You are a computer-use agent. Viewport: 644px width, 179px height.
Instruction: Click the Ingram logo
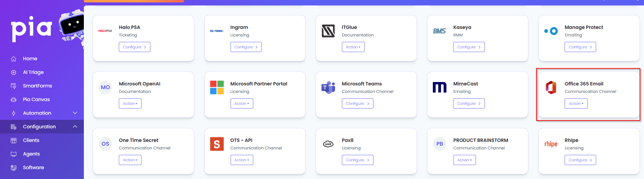[217, 31]
